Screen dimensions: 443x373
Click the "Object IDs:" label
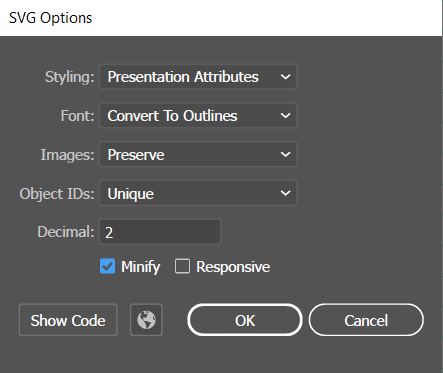[57, 194]
